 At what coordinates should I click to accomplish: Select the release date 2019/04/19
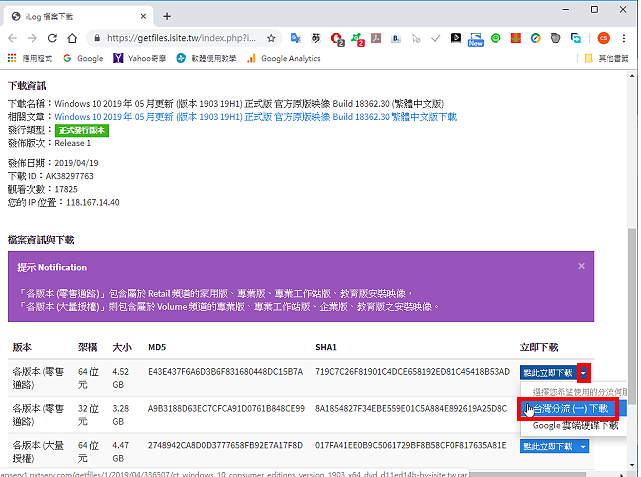tap(76, 163)
